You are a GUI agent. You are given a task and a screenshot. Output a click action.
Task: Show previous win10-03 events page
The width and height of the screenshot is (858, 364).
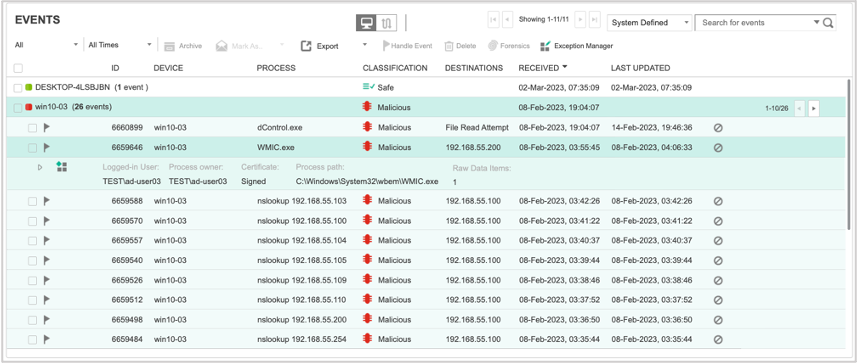pyautogui.click(x=799, y=108)
